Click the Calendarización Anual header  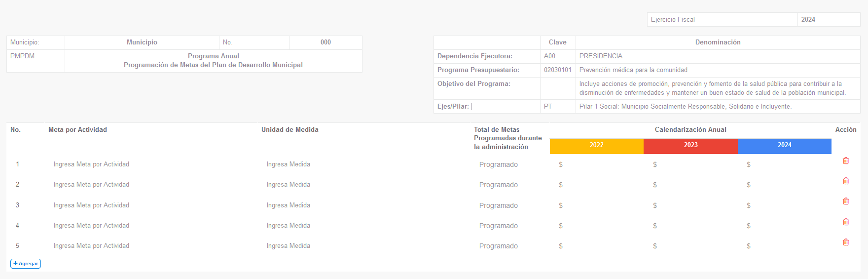tap(690, 130)
